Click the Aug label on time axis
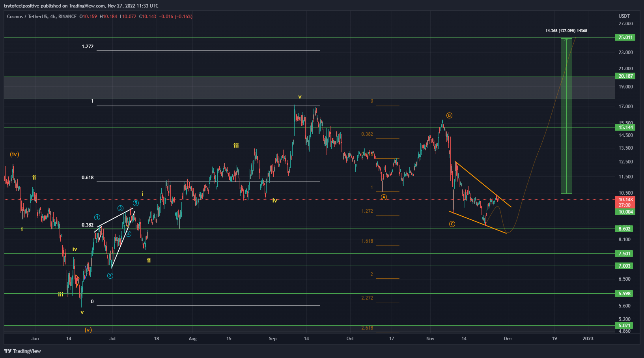644x358 pixels. coord(192,339)
